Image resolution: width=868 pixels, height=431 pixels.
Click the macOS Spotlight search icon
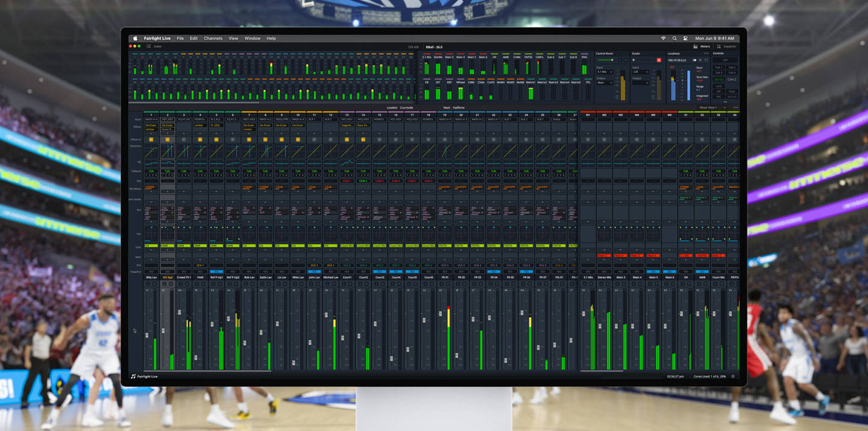[675, 39]
